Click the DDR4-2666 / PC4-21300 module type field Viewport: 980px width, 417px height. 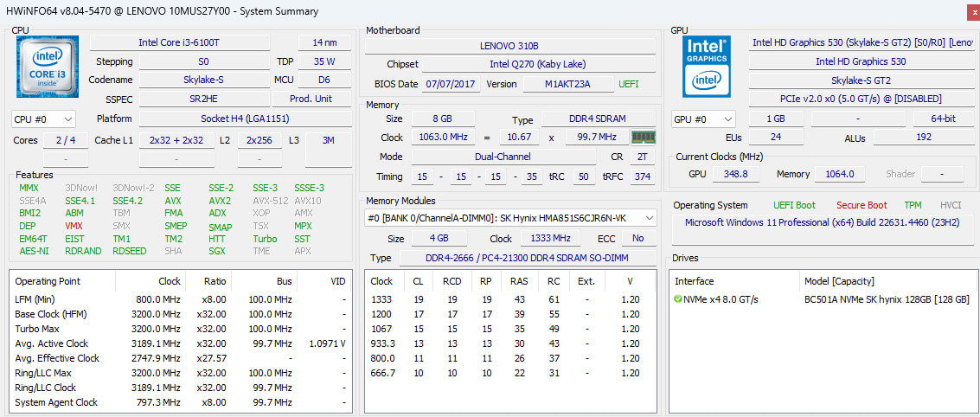(528, 258)
